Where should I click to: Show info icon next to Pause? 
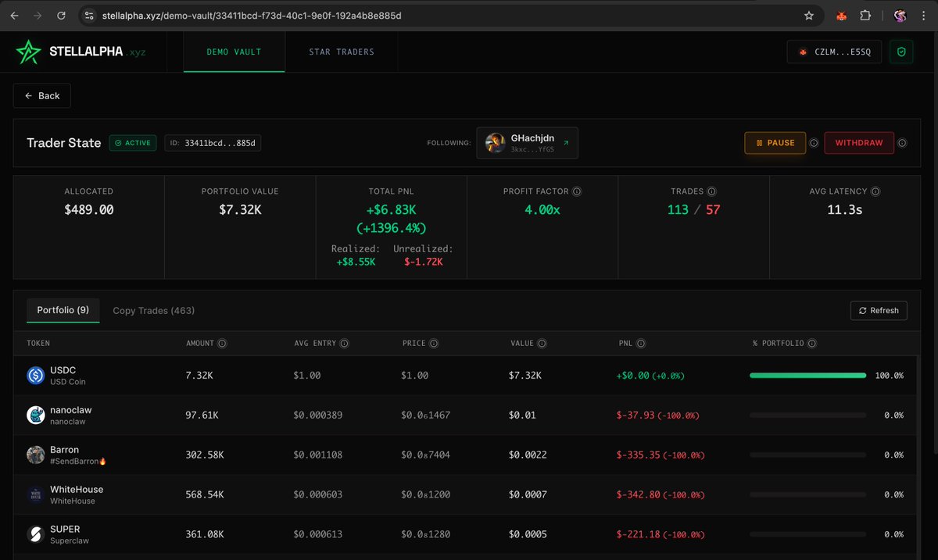[814, 143]
